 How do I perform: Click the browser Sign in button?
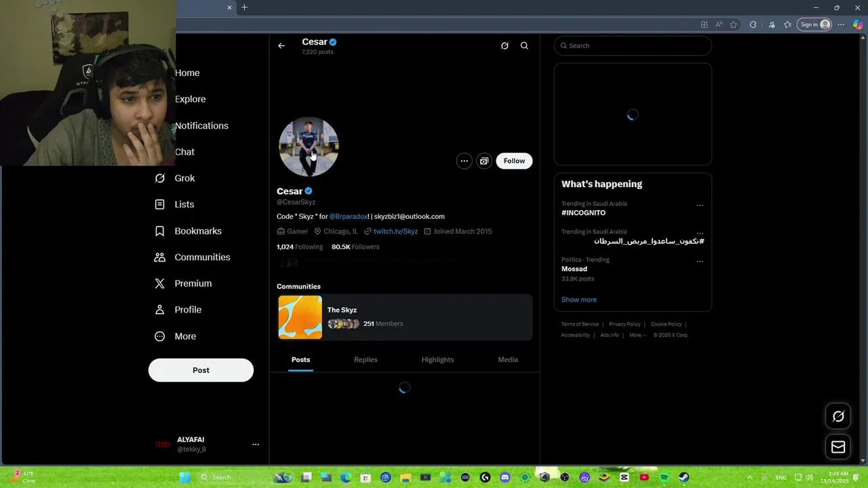(815, 24)
